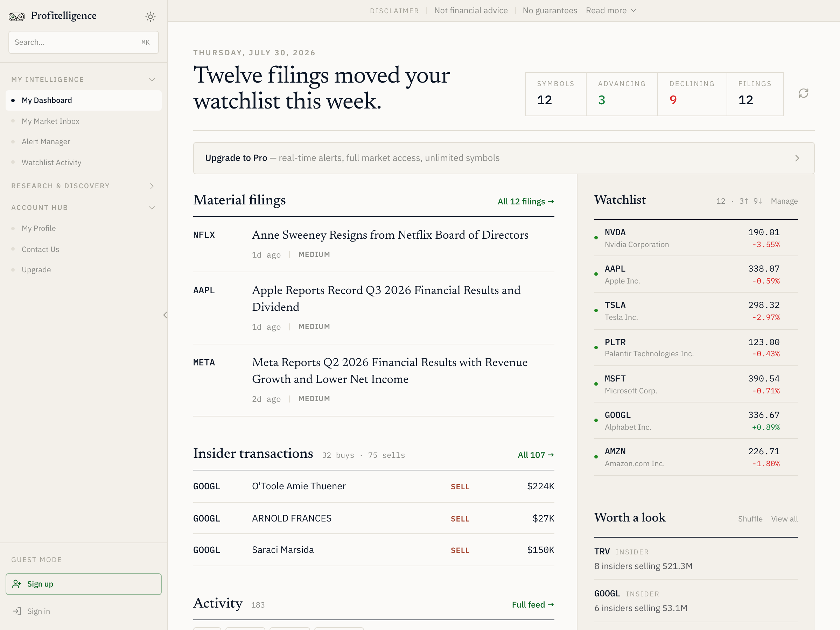The height and width of the screenshot is (630, 840).
Task: Open Contact Us page
Action: point(84,249)
